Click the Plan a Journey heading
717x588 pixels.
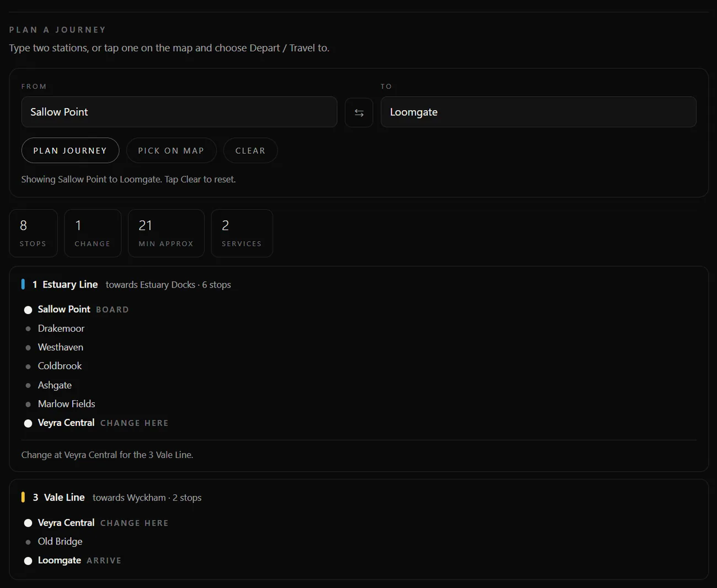(x=57, y=30)
